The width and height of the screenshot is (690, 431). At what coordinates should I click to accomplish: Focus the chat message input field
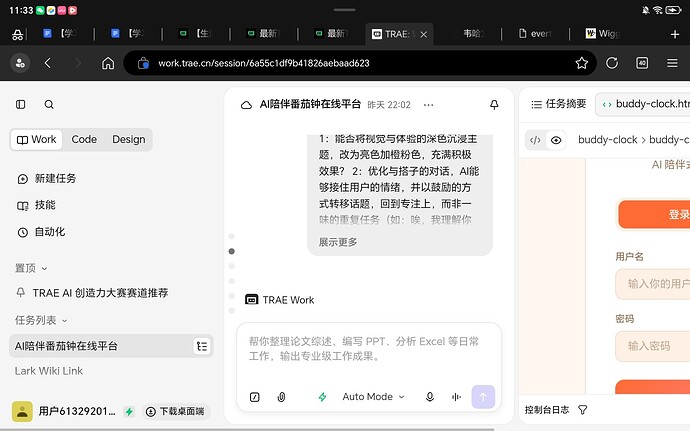[369, 350]
